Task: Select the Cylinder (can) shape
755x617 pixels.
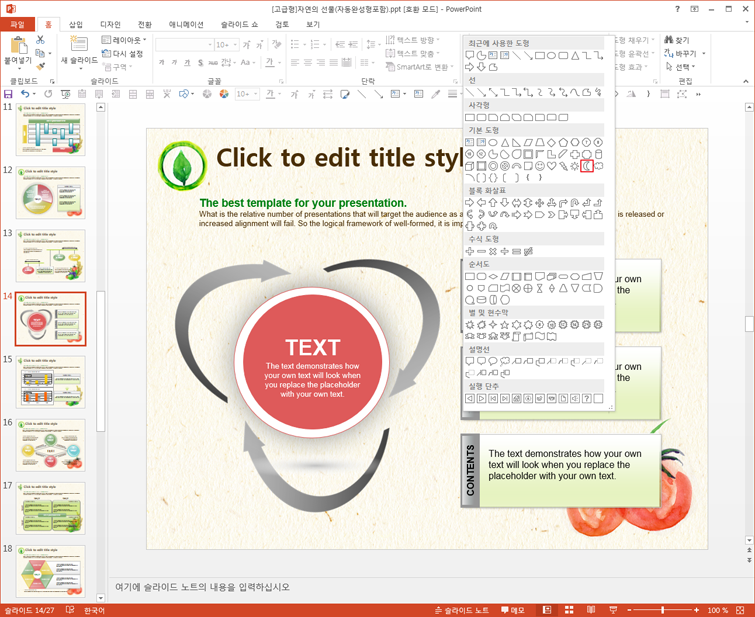Action: (599, 154)
